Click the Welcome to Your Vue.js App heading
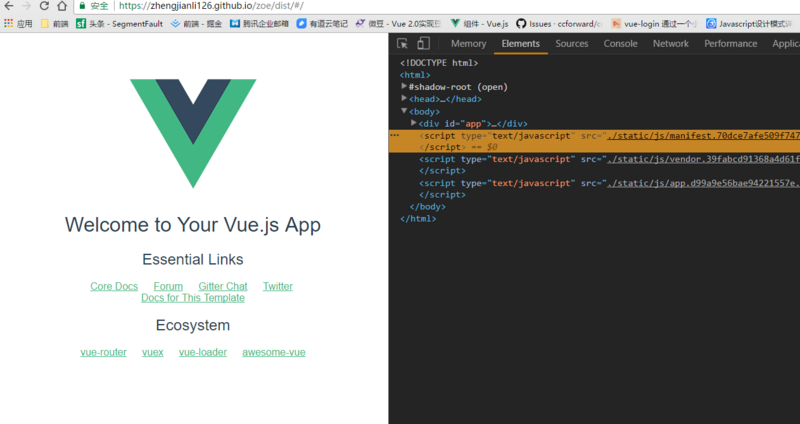Viewport: 800px width, 424px height. coord(193,225)
